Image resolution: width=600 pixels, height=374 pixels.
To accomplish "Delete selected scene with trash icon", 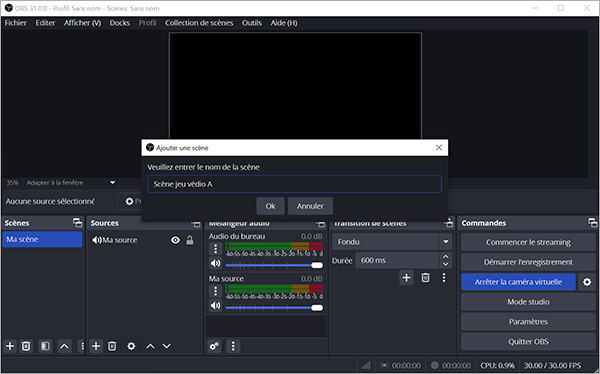I will click(x=26, y=346).
